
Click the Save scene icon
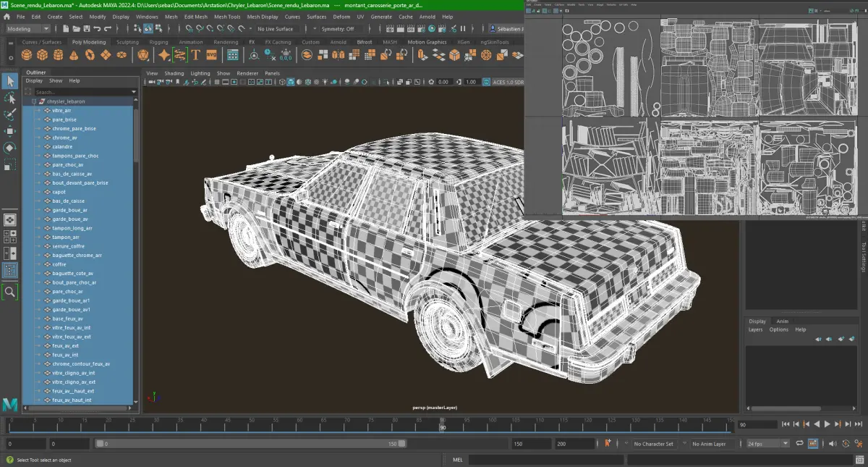point(85,29)
